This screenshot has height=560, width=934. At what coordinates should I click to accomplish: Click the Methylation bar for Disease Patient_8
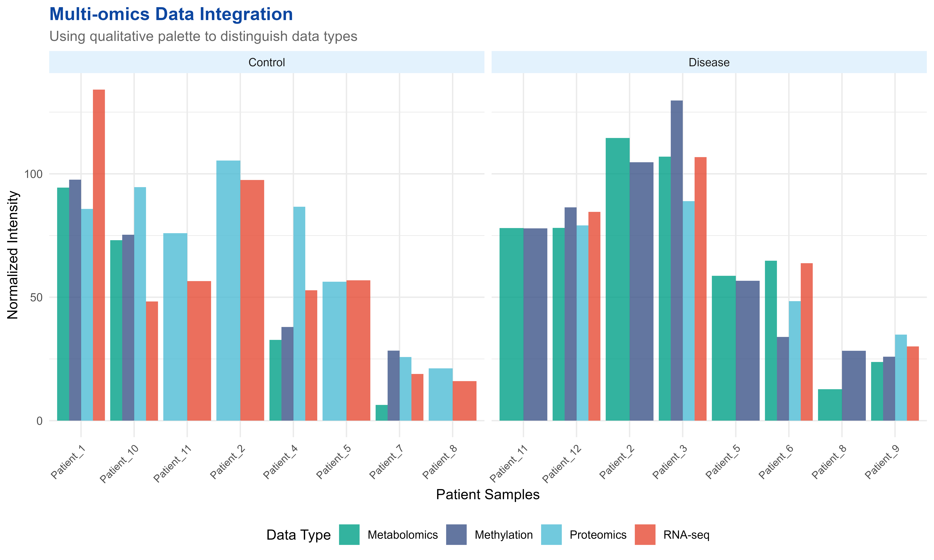(x=854, y=385)
